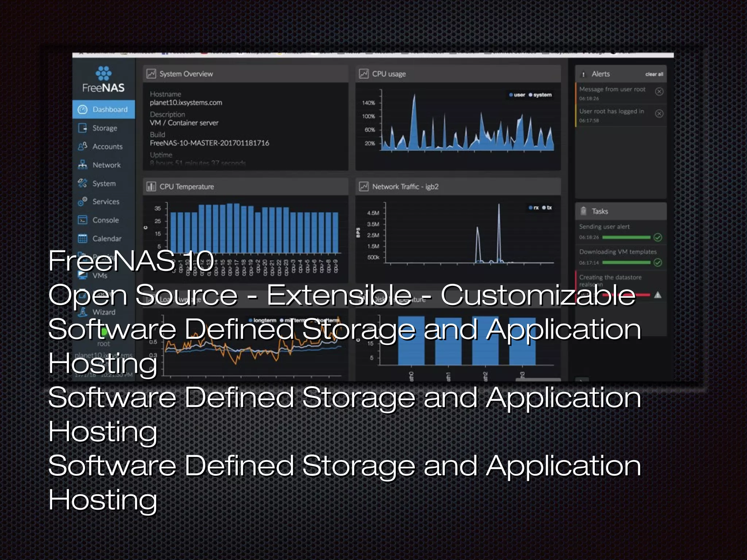Click the Storage sidebar icon
Screen dimensions: 747x560
(x=83, y=128)
